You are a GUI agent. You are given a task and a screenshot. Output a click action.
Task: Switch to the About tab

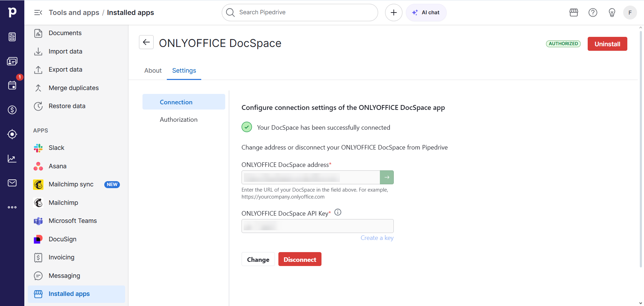coord(153,71)
